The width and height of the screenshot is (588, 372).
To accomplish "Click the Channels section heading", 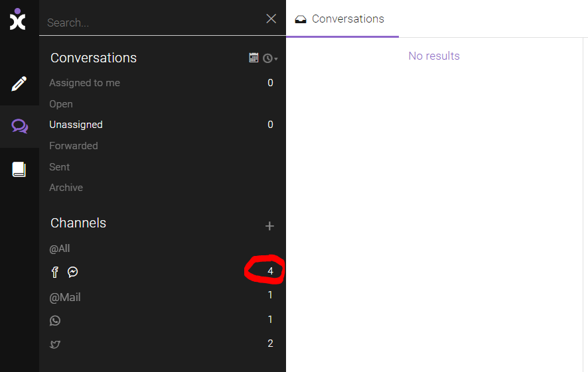I will tap(78, 223).
